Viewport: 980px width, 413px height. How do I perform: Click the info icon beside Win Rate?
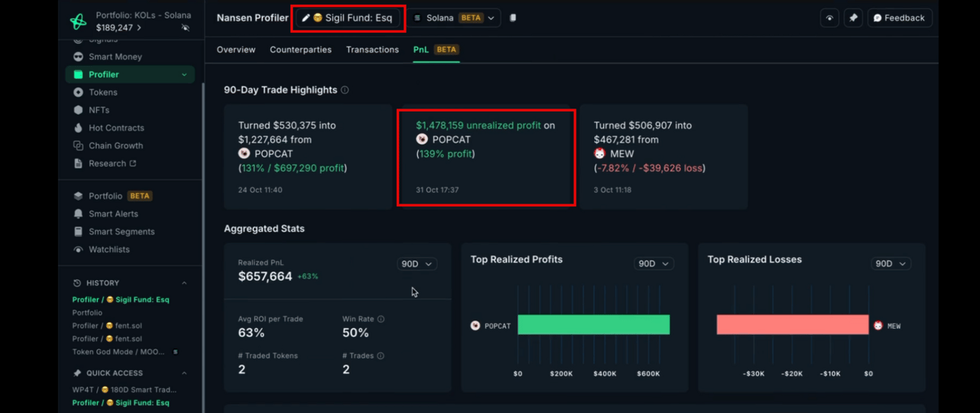pos(381,320)
